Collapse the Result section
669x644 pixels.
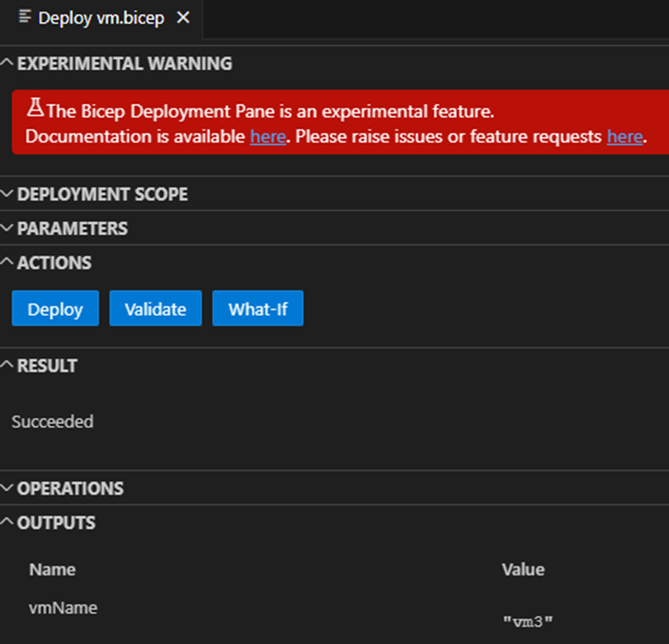pyautogui.click(x=7, y=365)
